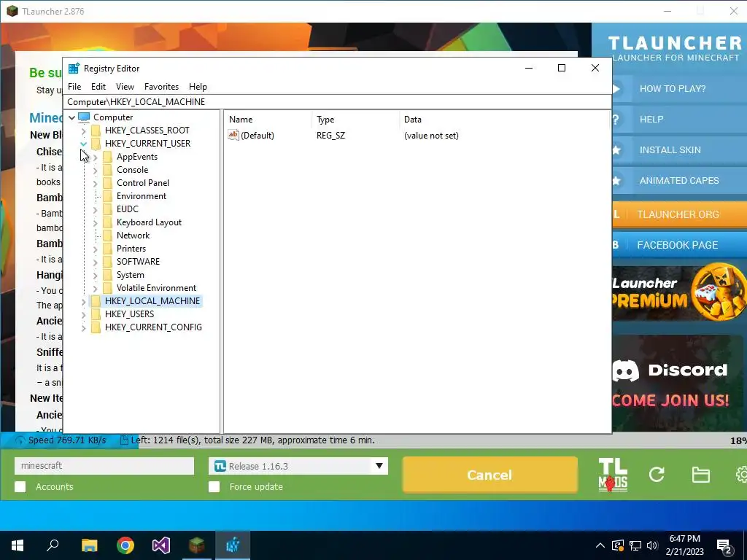Open the folder icon in TLauncher bottom bar
The height and width of the screenshot is (560, 747).
click(x=701, y=475)
